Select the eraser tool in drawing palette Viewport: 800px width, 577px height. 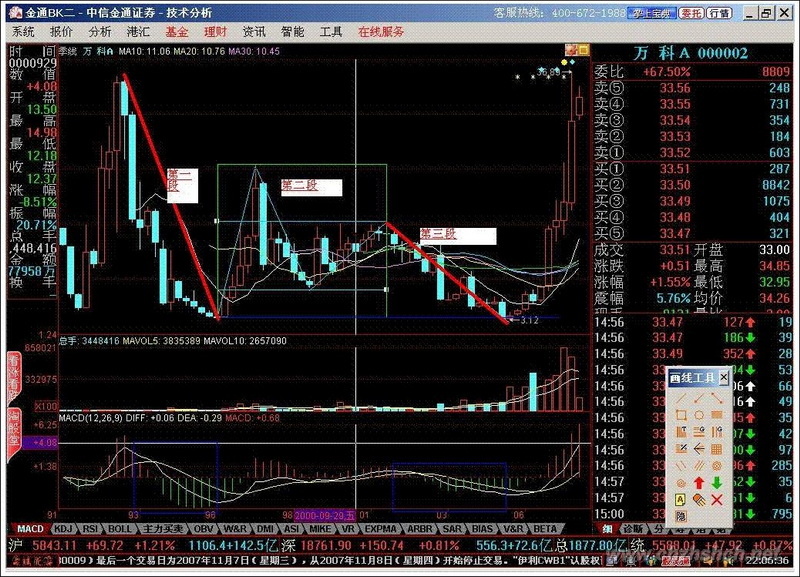tap(698, 499)
